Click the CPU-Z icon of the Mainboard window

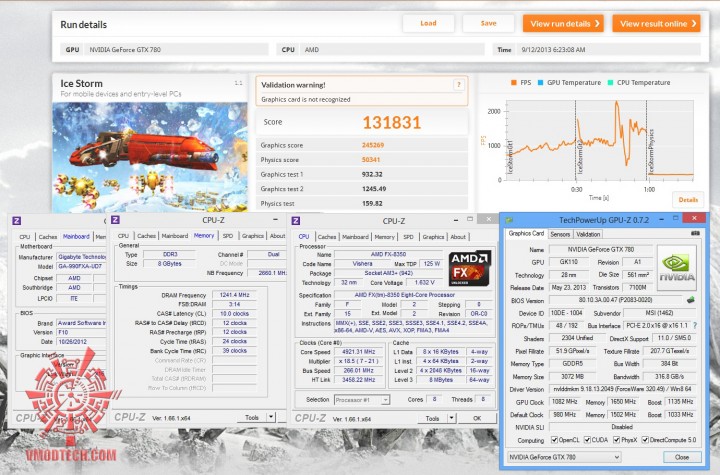click(17, 221)
